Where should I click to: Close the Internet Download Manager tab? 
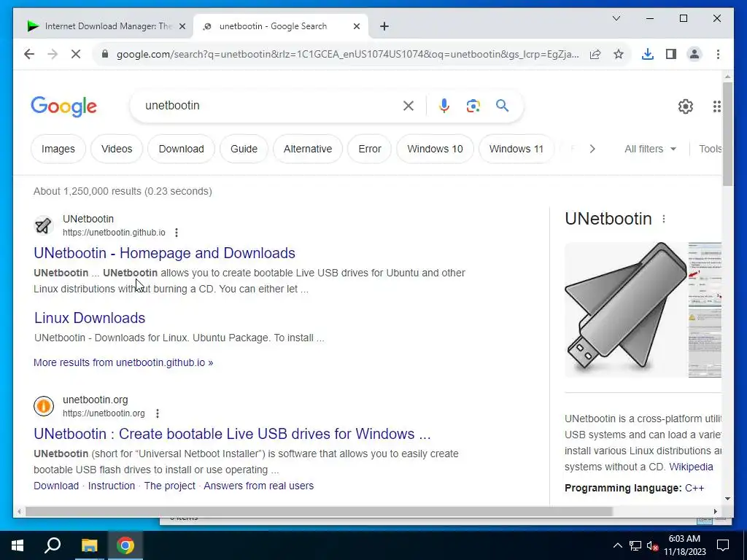[182, 26]
